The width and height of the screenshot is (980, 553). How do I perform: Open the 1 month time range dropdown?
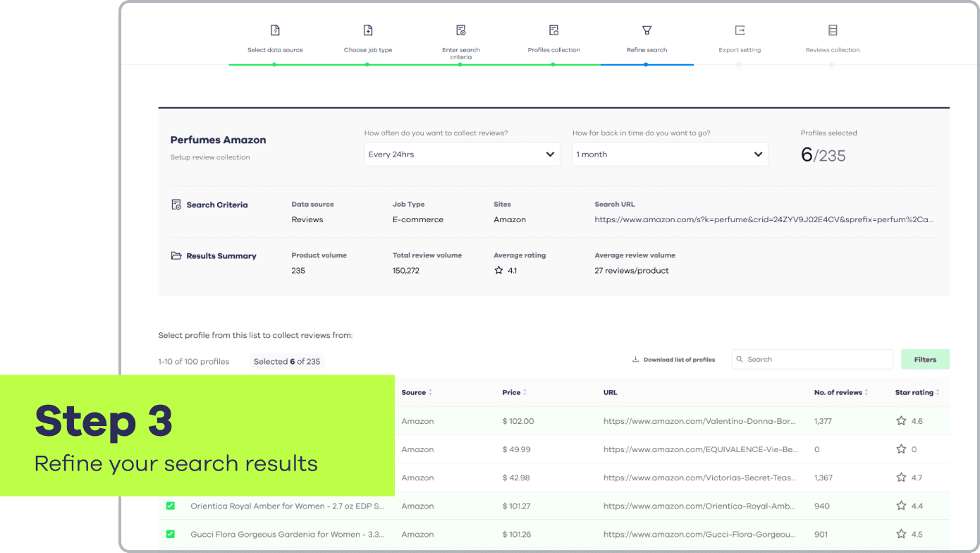[670, 154]
